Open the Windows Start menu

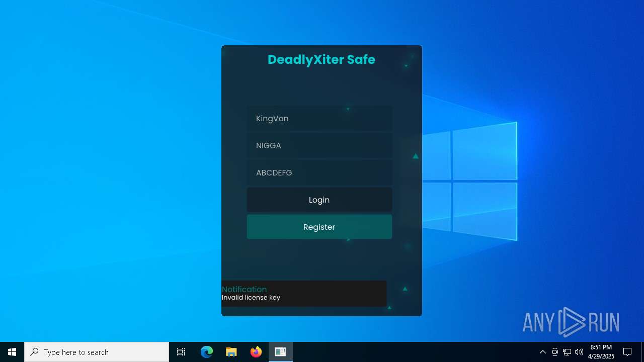pos(12,352)
